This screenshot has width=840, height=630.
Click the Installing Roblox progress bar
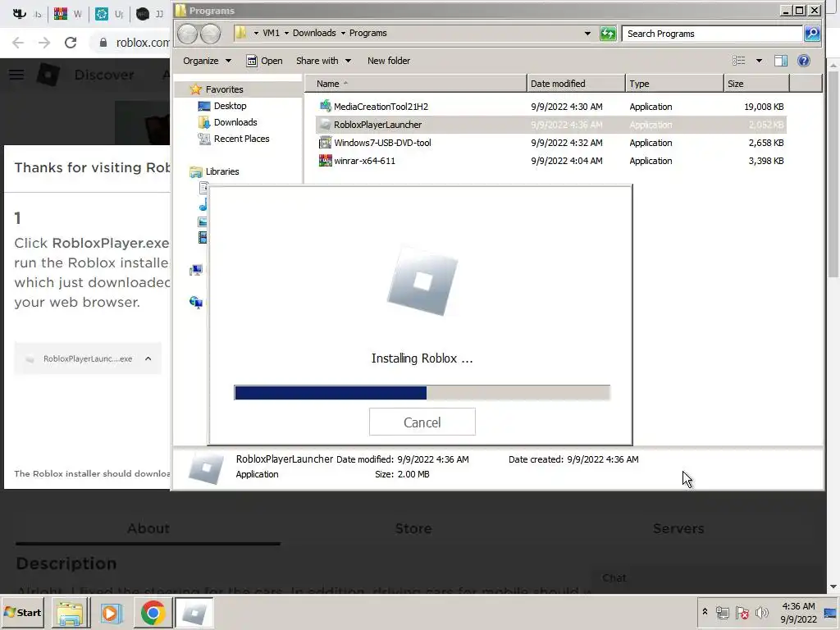point(422,393)
